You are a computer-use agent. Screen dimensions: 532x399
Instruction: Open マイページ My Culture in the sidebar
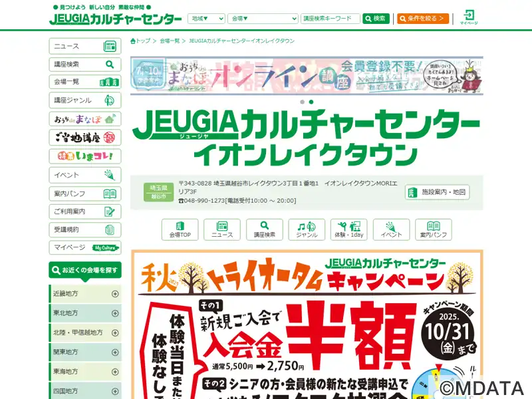click(x=85, y=247)
